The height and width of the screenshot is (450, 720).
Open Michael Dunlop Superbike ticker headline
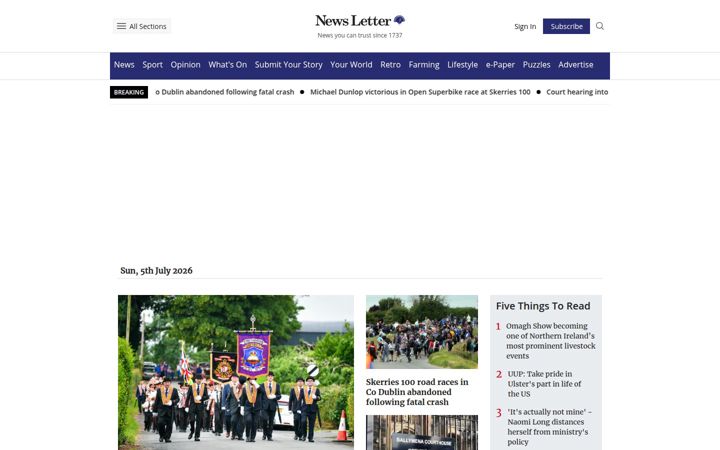[420, 92]
